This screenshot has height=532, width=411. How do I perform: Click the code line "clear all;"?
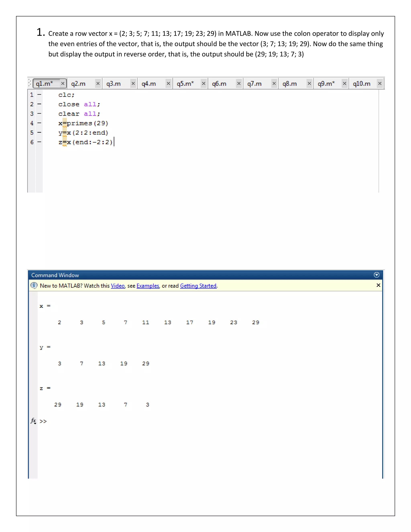click(x=79, y=114)
